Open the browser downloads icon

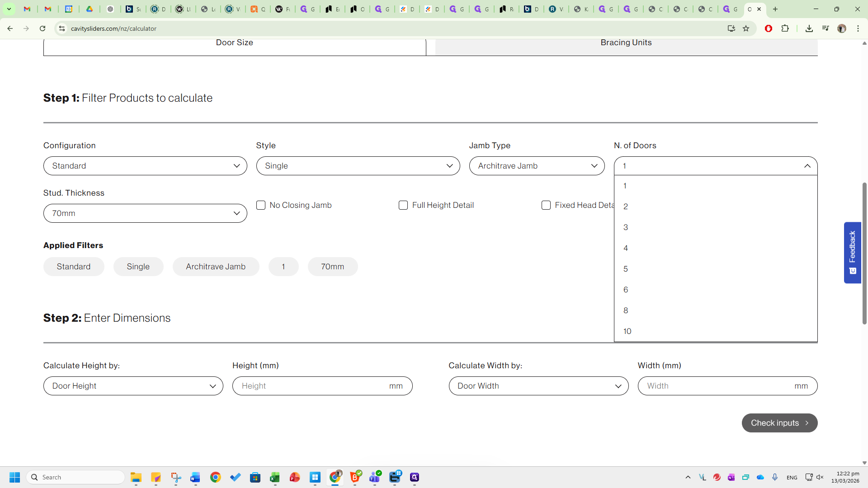pos(809,28)
